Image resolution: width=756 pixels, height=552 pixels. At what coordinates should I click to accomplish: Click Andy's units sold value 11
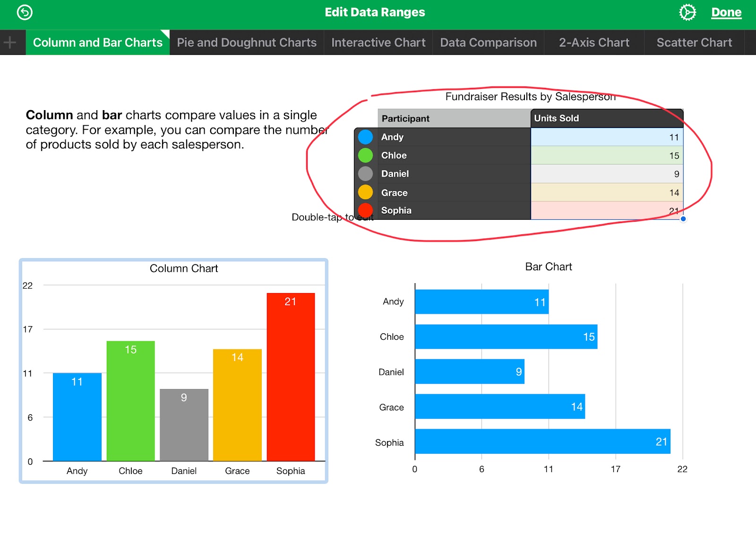click(607, 137)
